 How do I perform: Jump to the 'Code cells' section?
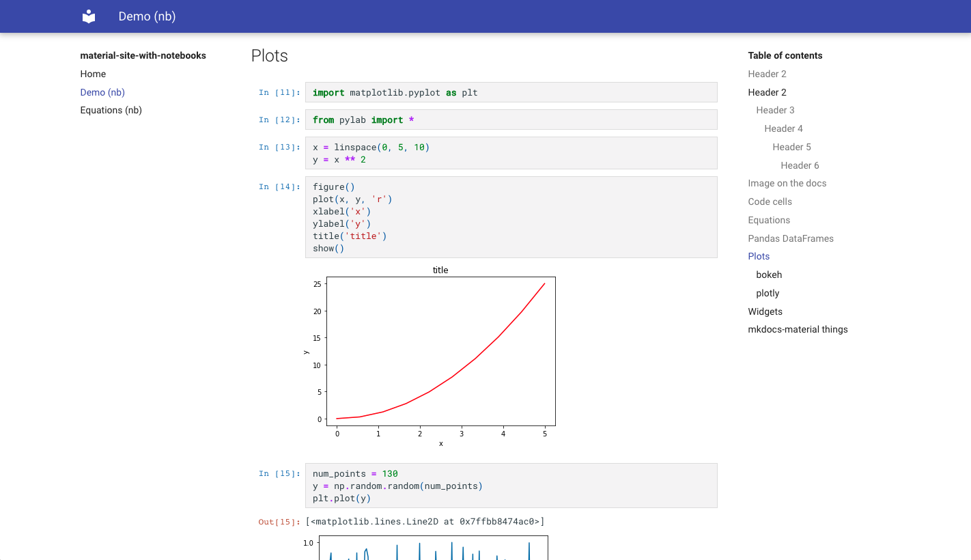(x=770, y=201)
